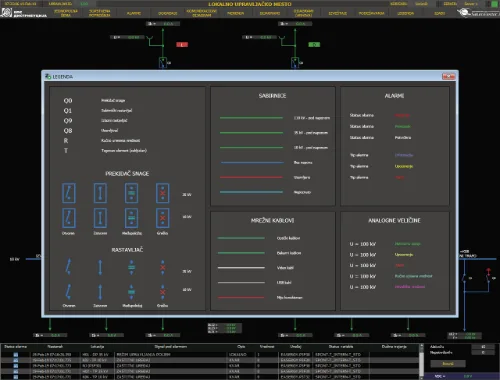Screen dimensions: 500x380
Task: Open the IZVEŠTAJI menu
Action: point(338,13)
